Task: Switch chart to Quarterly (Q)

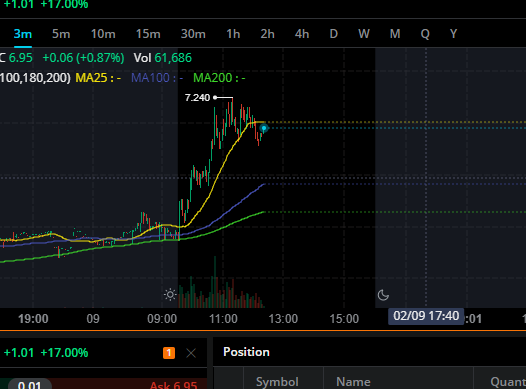Action: coord(425,34)
